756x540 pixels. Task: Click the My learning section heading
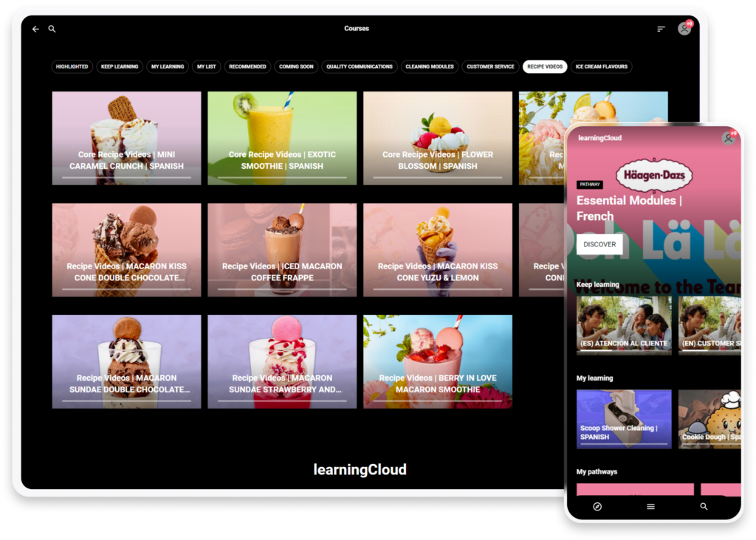(594, 378)
